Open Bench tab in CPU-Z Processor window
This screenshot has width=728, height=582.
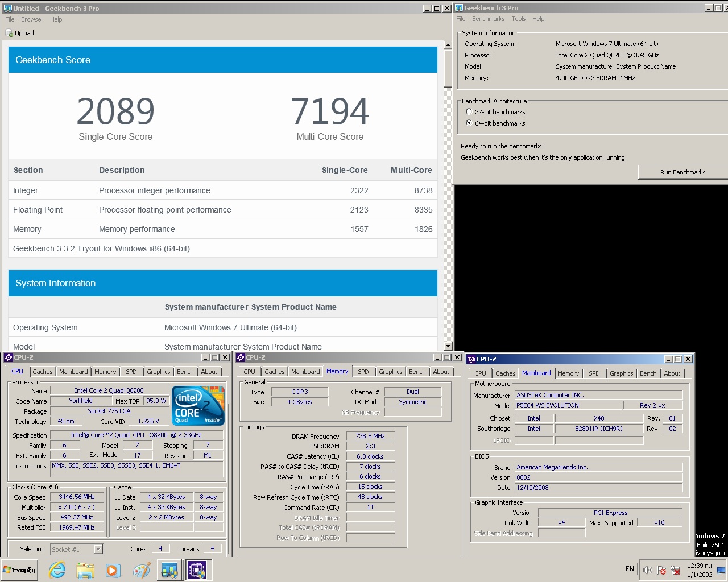(185, 372)
